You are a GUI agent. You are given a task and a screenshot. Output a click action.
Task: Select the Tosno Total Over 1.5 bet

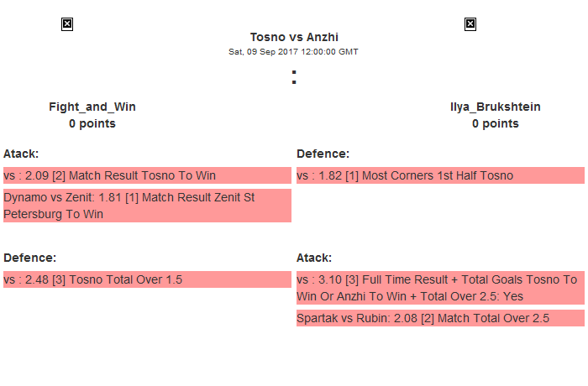pyautogui.click(x=147, y=279)
